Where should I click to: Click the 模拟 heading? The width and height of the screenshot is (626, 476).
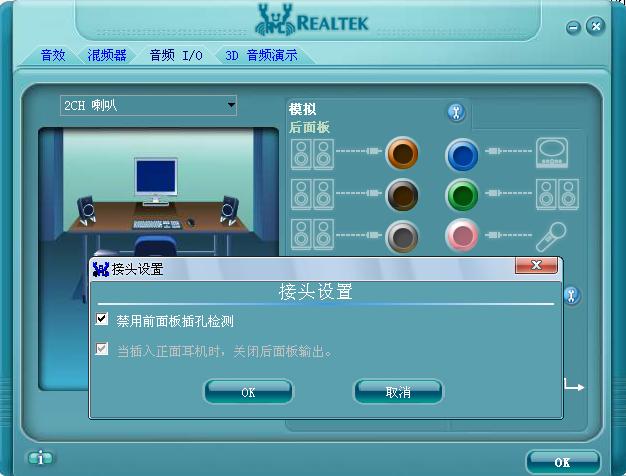pyautogui.click(x=302, y=109)
